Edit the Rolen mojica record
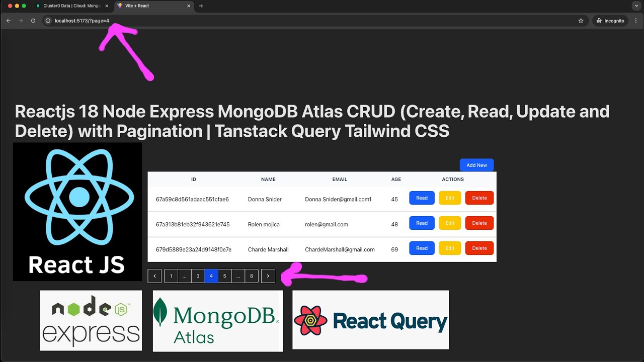This screenshot has width=644, height=362. click(x=450, y=223)
